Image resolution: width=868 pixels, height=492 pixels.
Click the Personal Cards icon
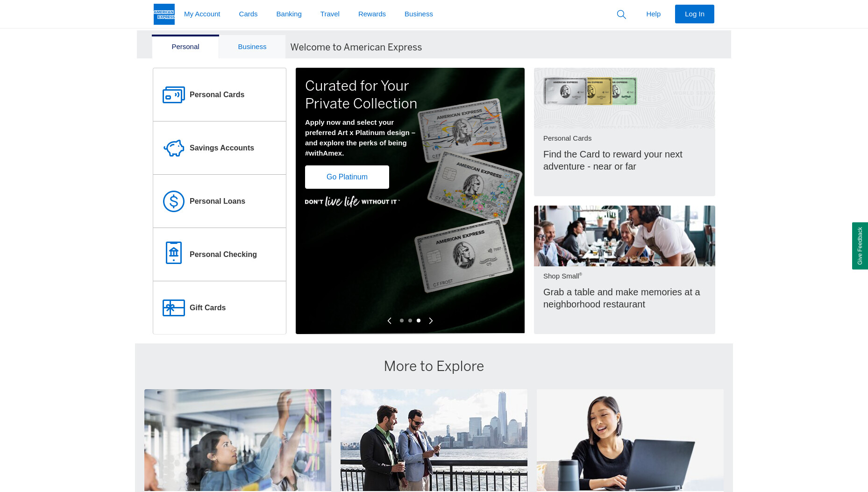click(174, 95)
